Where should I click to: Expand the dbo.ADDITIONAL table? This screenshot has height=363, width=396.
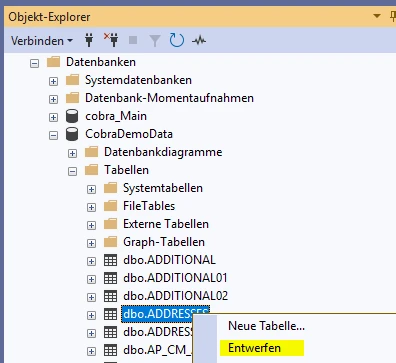tap(91, 261)
